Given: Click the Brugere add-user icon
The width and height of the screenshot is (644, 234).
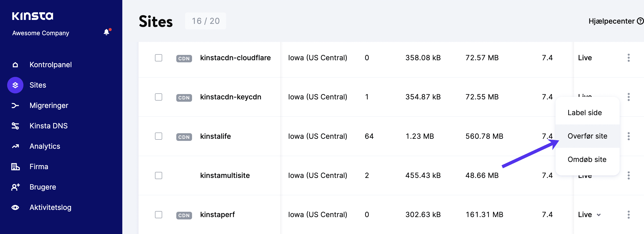Looking at the screenshot, I should [x=15, y=187].
